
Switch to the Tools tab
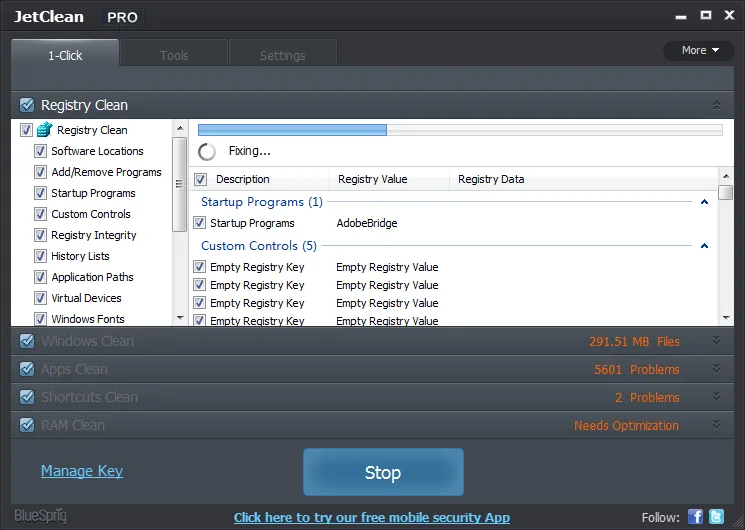pyautogui.click(x=174, y=53)
